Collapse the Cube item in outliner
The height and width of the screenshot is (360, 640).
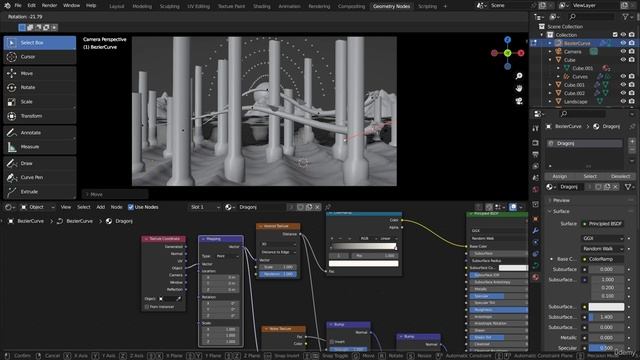(x=550, y=60)
